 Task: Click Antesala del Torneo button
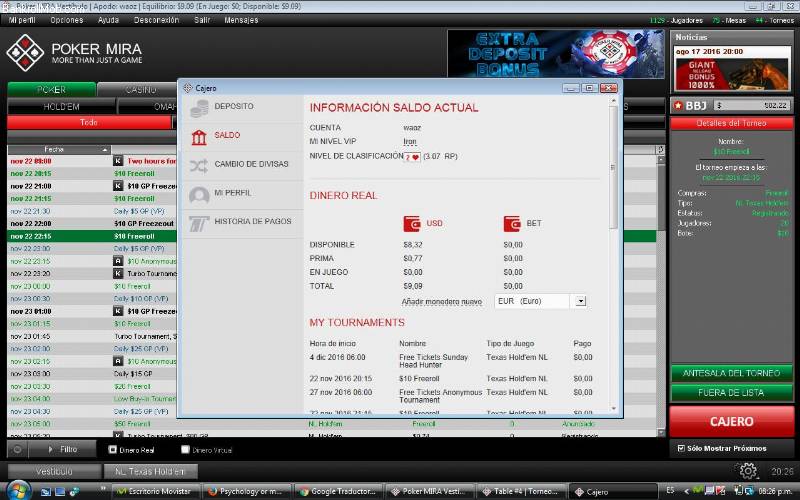pos(732,373)
